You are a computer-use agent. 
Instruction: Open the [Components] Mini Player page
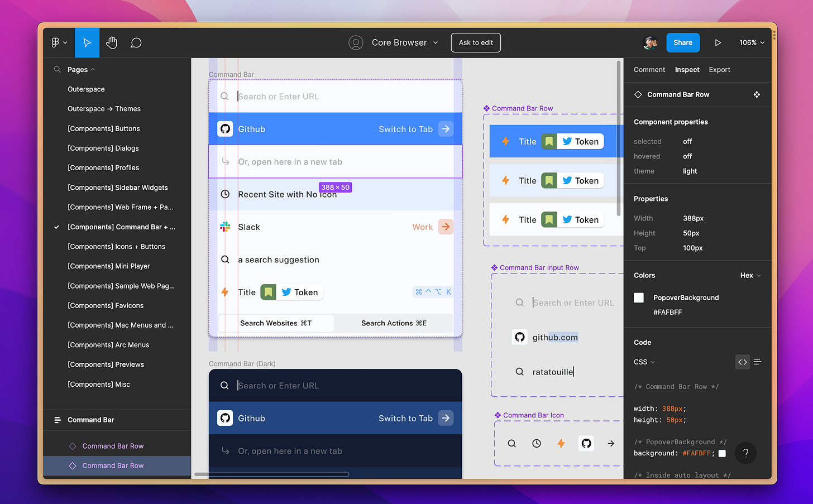tap(109, 266)
